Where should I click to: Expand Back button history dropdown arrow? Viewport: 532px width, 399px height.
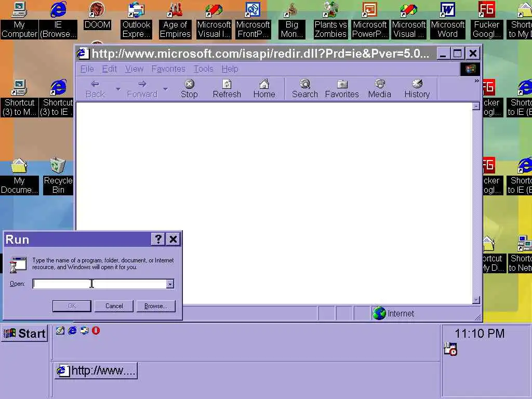[x=118, y=89]
